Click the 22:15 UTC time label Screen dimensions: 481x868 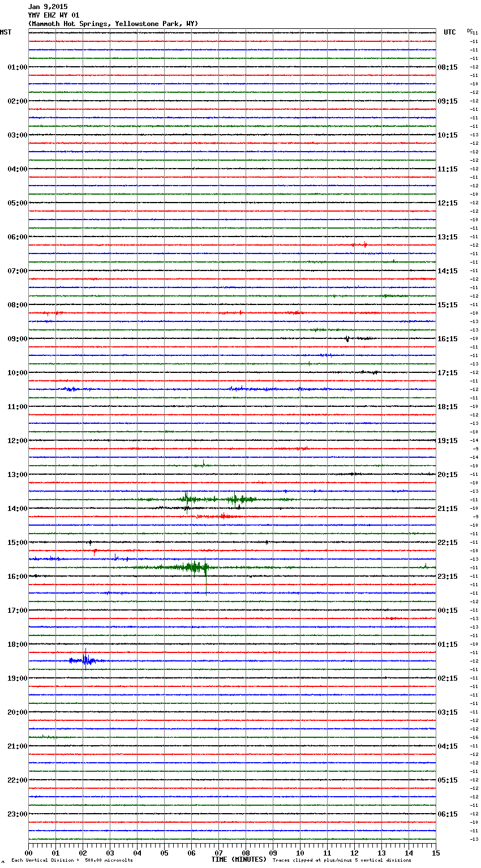point(448,543)
